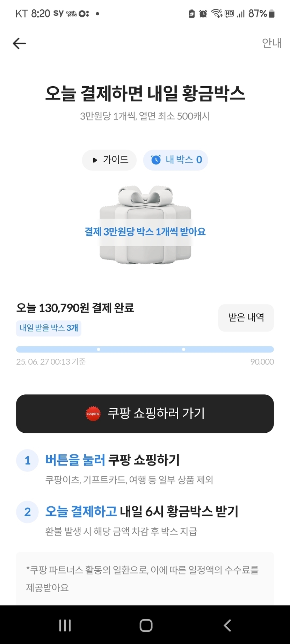
Task: Open 받은 내역 history
Action: tap(246, 317)
